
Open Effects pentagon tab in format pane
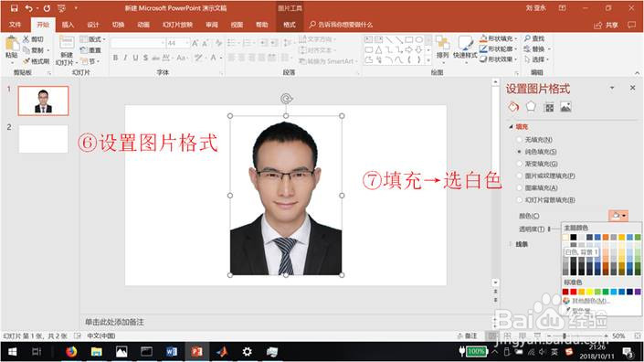(x=531, y=107)
